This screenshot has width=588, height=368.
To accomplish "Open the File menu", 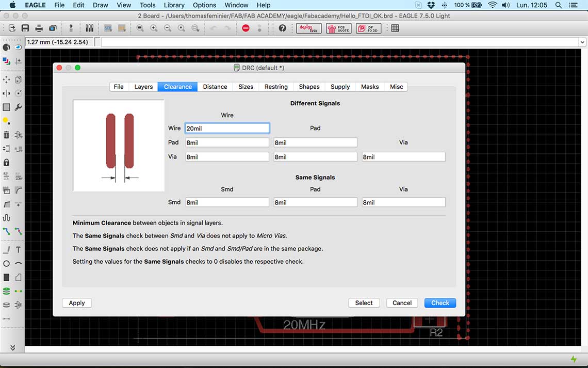I will 59,5.
